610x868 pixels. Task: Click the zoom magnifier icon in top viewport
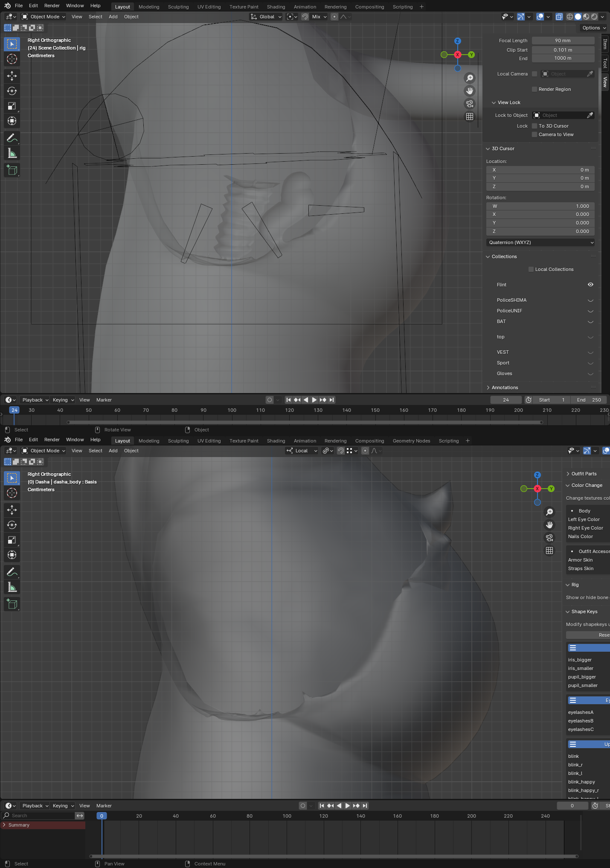pos(470,78)
